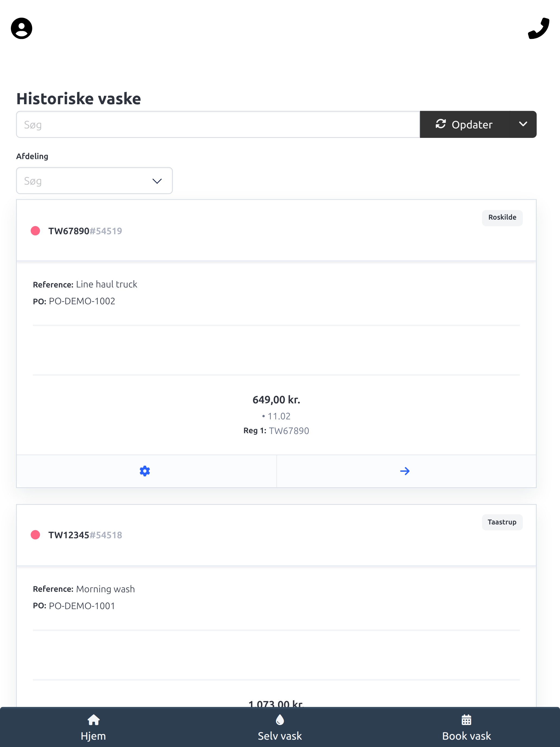
Task: Expand the Opdater split-button chevron
Action: (523, 124)
